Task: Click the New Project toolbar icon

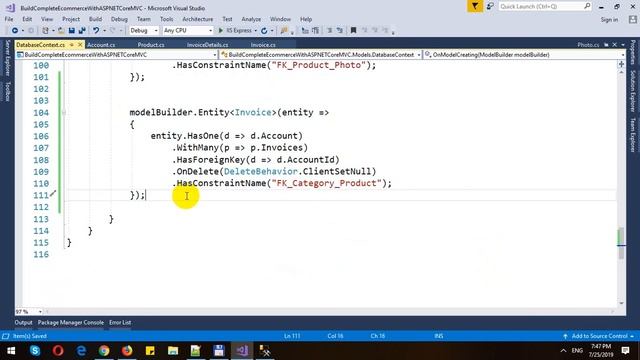Action: (45, 31)
